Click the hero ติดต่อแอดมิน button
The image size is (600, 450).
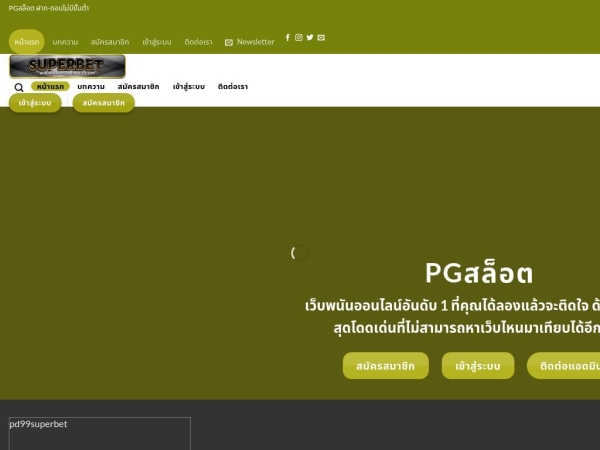[564, 366]
